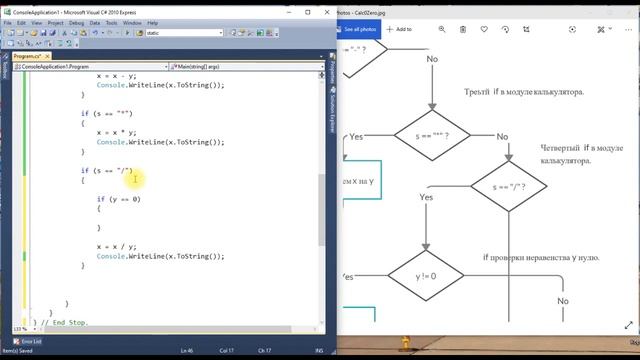
Task: Click the New Project toolbar icon
Action: [x=11, y=33]
